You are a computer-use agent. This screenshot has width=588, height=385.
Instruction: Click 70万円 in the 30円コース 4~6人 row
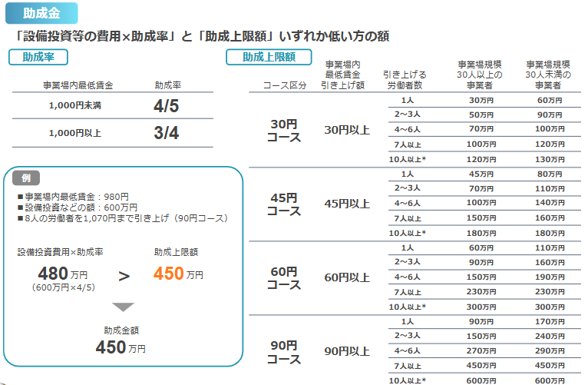coord(481,129)
